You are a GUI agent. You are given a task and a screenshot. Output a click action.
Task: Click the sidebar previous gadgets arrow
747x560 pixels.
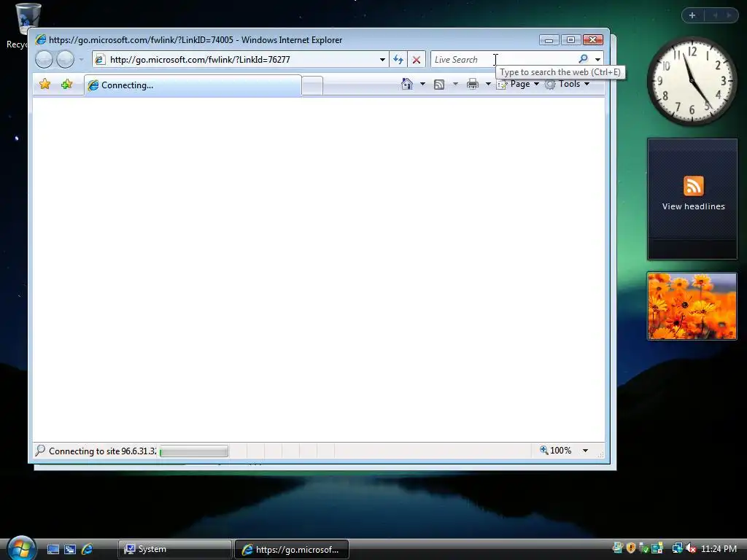pyautogui.click(x=715, y=15)
